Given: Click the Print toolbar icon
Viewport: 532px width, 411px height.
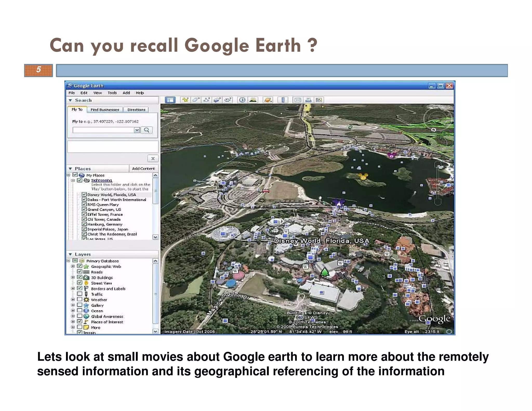Looking at the screenshot, I should tap(308, 100).
